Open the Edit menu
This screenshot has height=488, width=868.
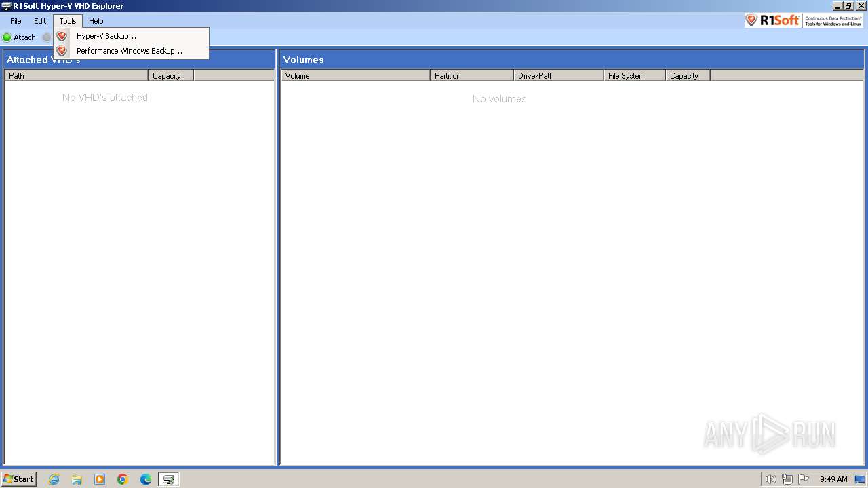[40, 21]
